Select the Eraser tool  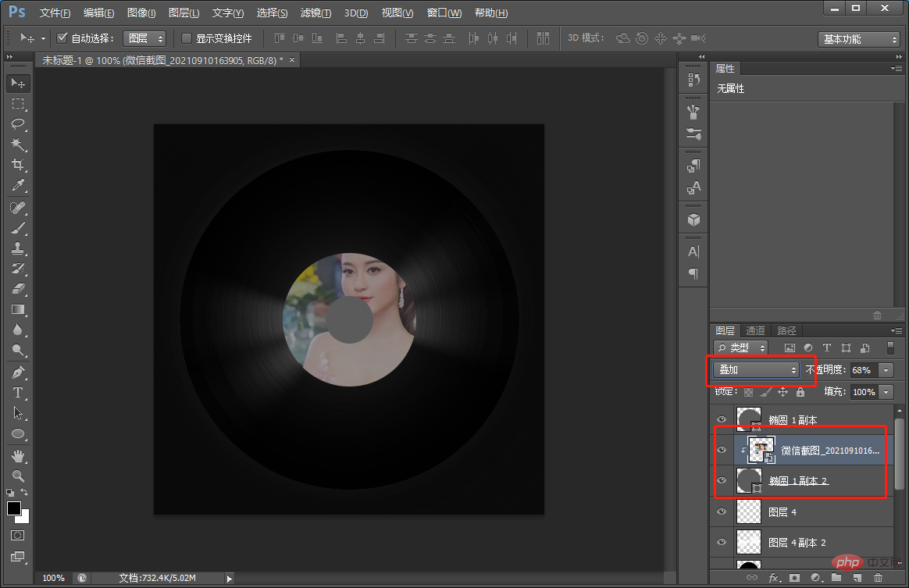(18, 289)
